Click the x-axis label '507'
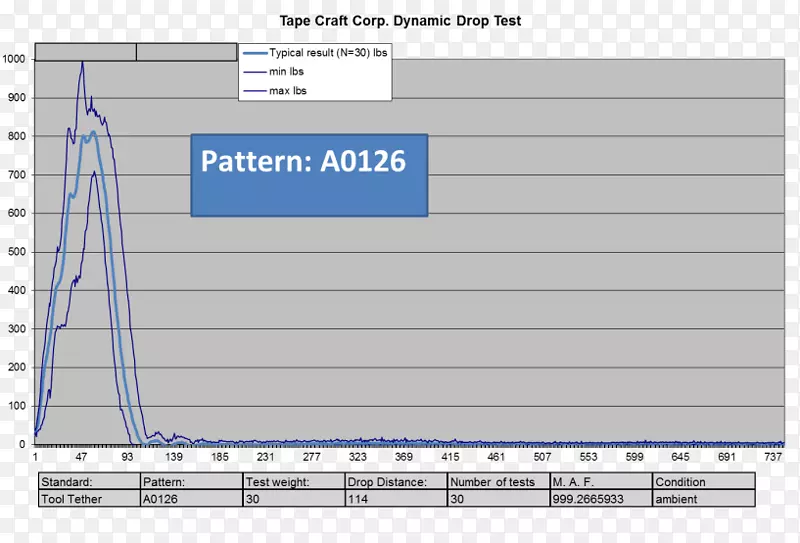The height and width of the screenshot is (543, 800). coord(542,457)
